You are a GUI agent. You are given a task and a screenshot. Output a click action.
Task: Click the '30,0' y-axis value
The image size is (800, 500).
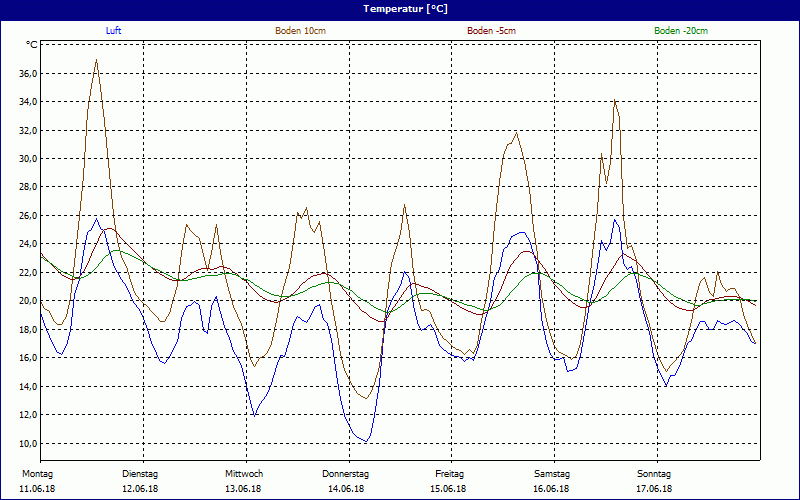[x=28, y=159]
